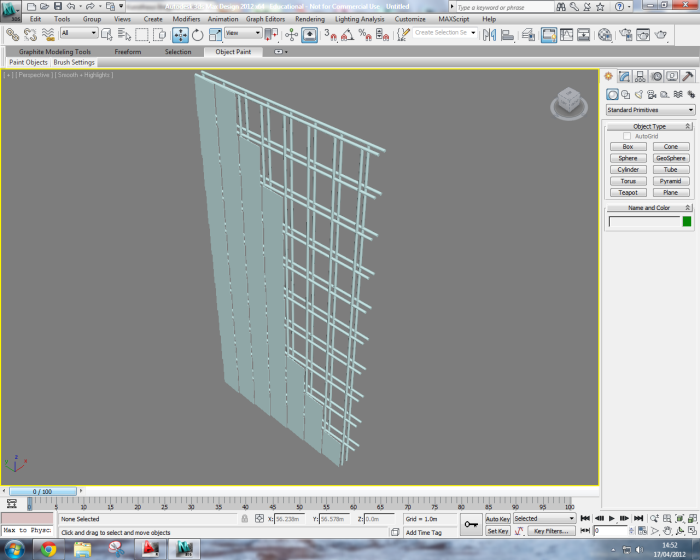Select the Lights category icon
The height and width of the screenshot is (560, 700).
(639, 94)
